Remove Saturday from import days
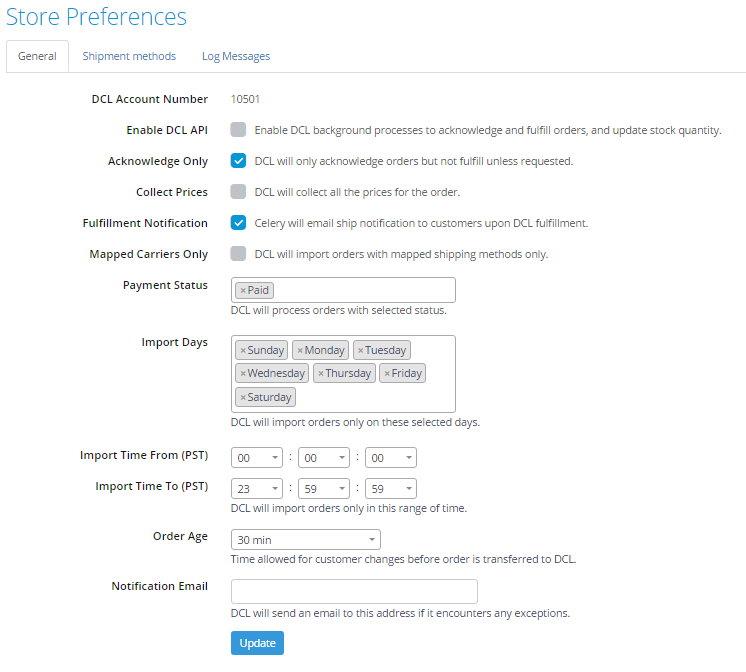The width and height of the screenshot is (746, 672). tap(243, 397)
